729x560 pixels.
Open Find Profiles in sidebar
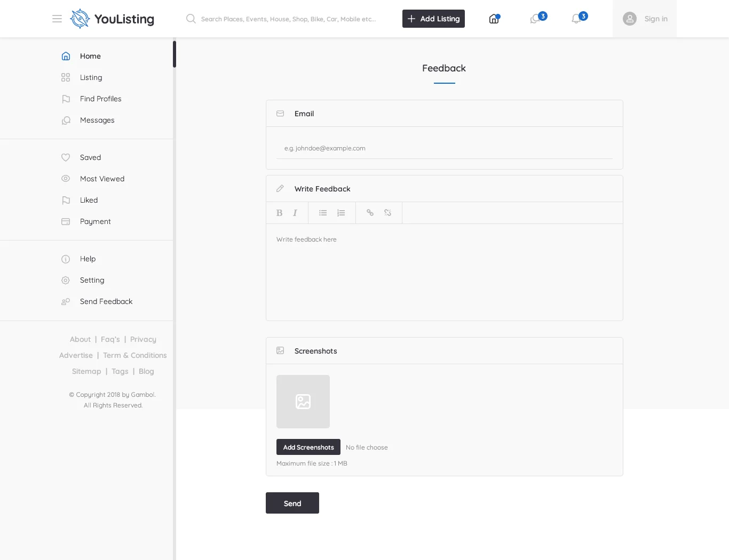tap(100, 99)
